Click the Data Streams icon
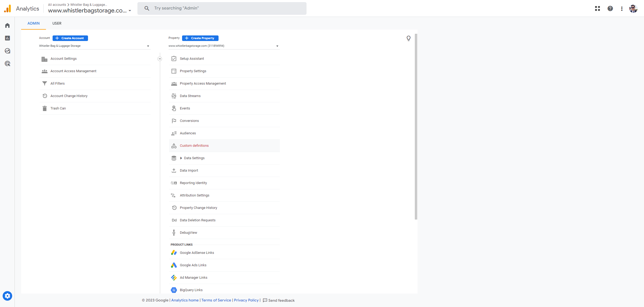The height and width of the screenshot is (307, 644). pyautogui.click(x=174, y=96)
